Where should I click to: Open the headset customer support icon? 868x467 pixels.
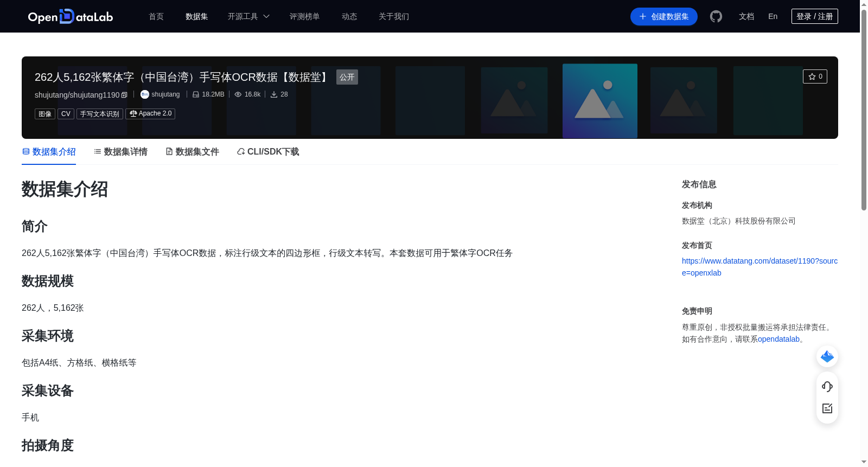pyautogui.click(x=827, y=387)
